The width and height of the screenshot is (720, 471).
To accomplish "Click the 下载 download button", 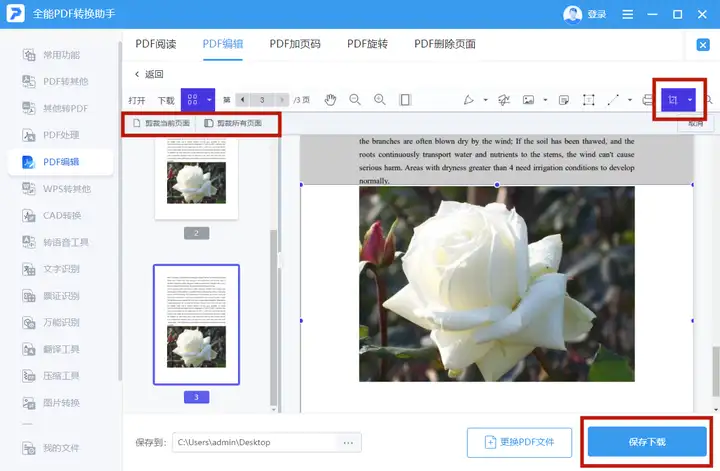I will point(166,100).
